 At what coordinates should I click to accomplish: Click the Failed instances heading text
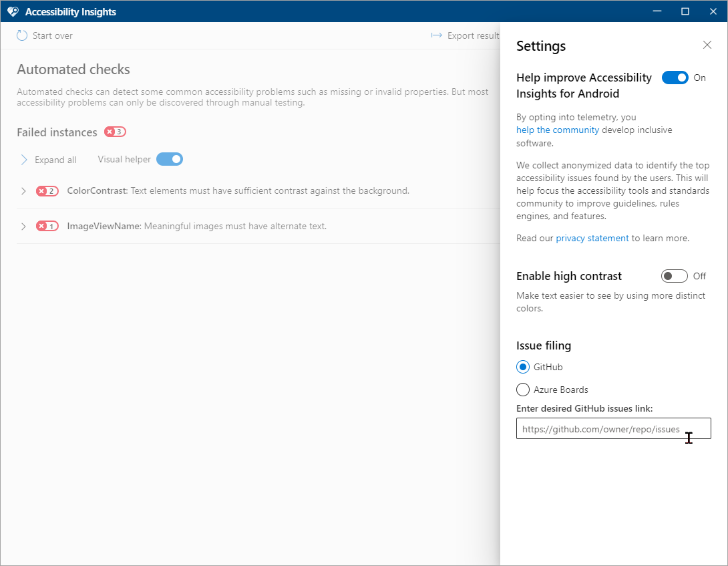57,132
